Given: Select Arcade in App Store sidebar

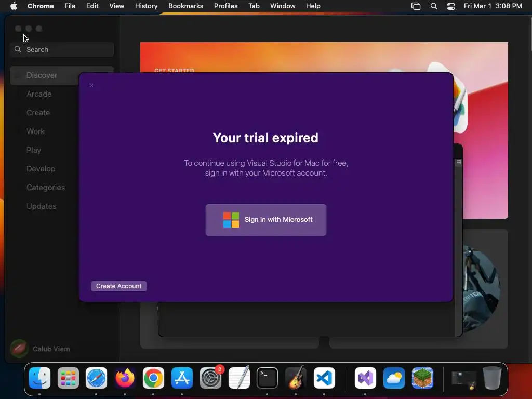Looking at the screenshot, I should (39, 94).
